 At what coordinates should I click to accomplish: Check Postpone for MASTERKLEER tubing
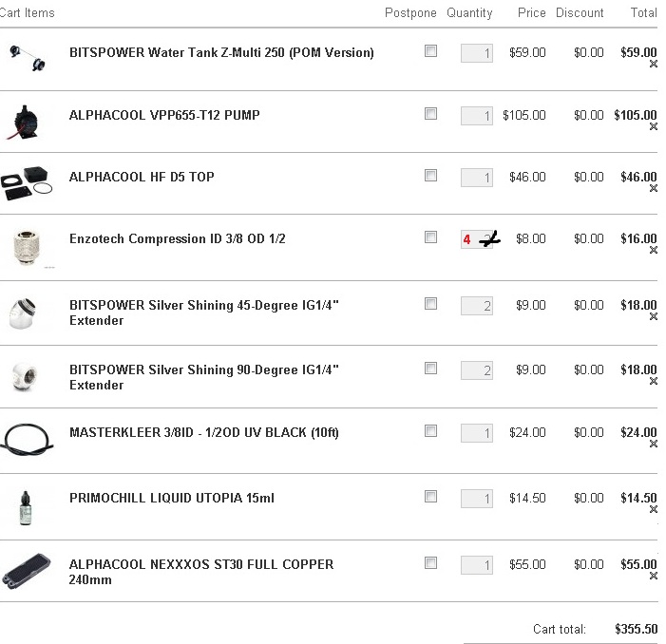coord(430,431)
